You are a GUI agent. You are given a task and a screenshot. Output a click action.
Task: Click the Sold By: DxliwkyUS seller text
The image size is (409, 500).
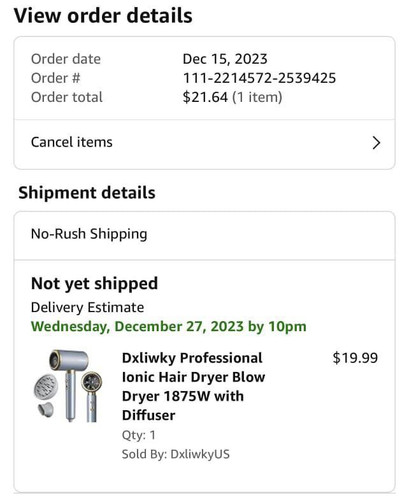point(176,454)
